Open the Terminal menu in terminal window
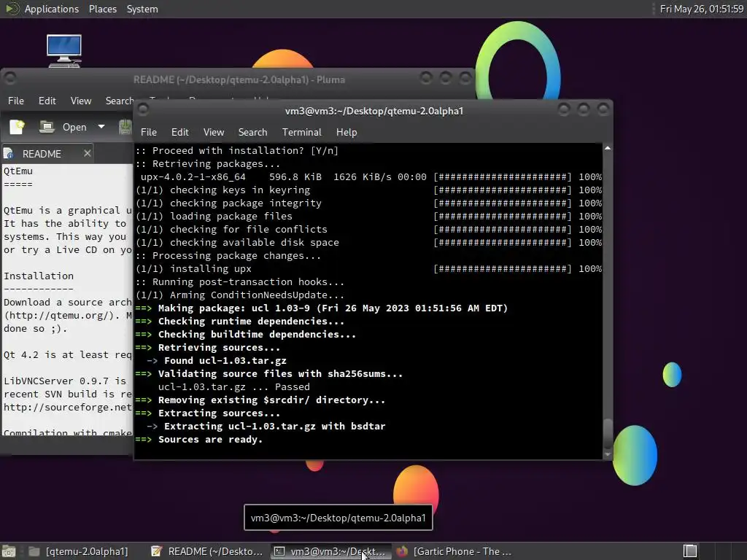 point(301,133)
